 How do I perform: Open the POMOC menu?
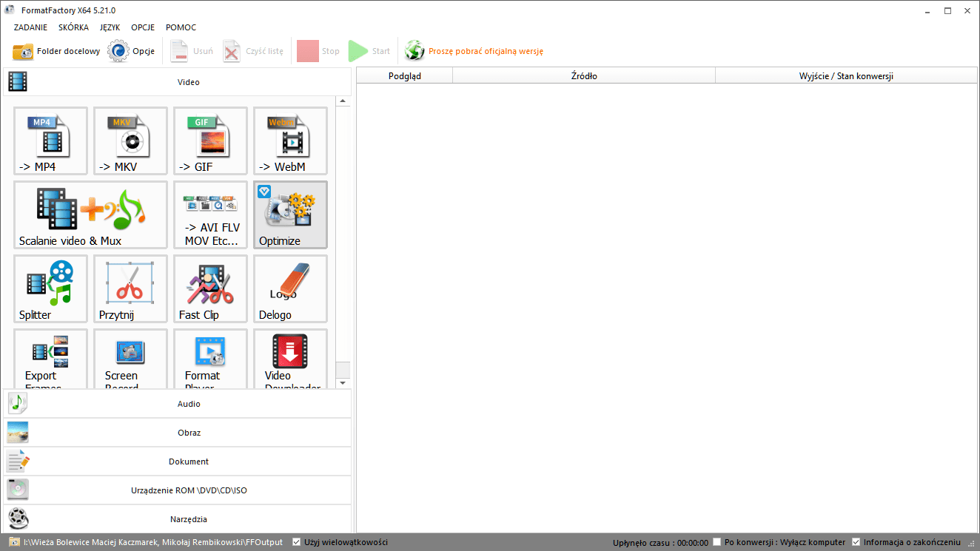click(181, 27)
